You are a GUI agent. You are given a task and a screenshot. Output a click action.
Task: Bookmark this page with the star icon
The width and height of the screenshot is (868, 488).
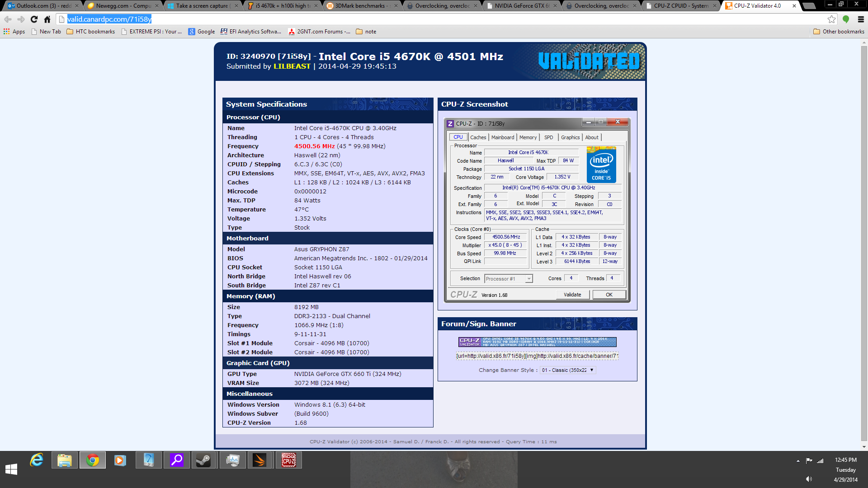(831, 19)
